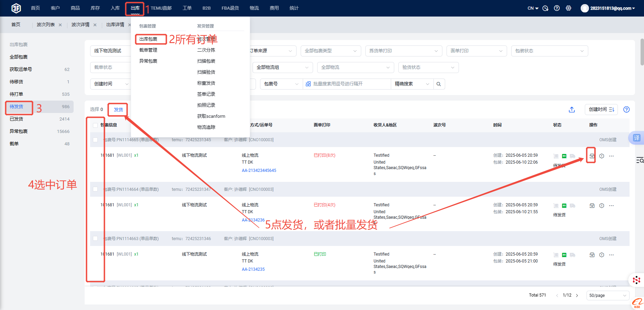Click the ship icon for package PN1114665

click(592, 156)
